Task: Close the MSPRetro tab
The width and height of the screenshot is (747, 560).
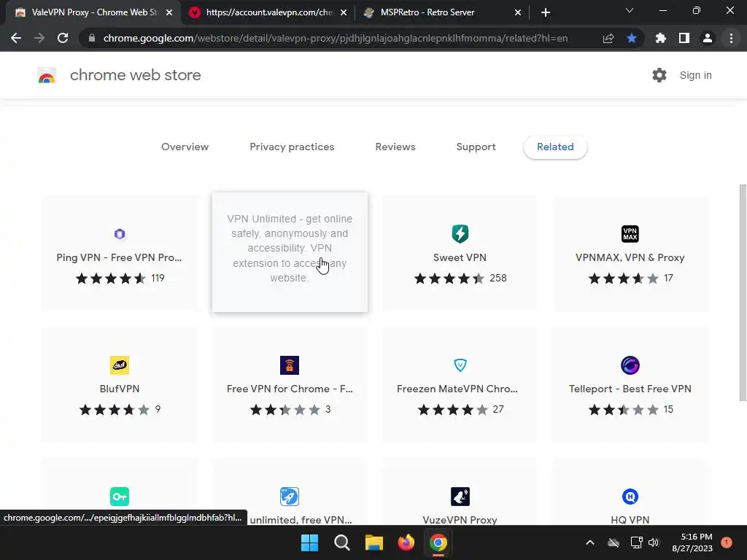Action: 518,13
